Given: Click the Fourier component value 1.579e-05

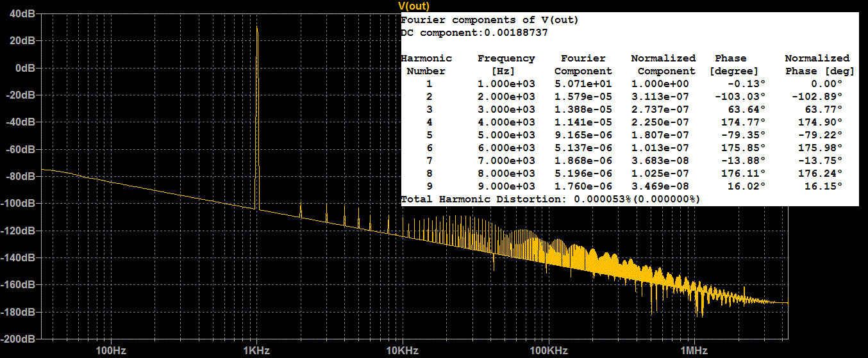Looking at the screenshot, I should tap(583, 97).
